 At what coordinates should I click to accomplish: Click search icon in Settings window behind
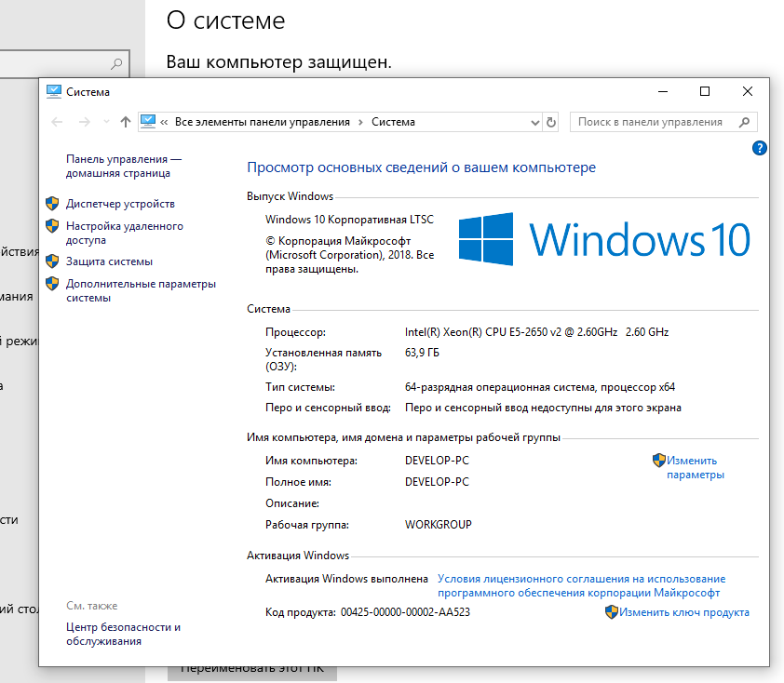pos(116,64)
